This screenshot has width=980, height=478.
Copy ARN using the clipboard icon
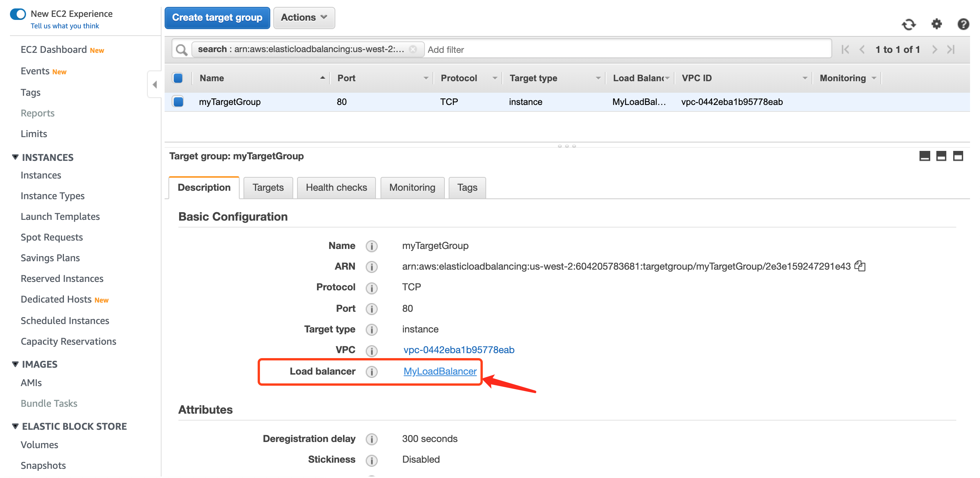[x=860, y=266]
